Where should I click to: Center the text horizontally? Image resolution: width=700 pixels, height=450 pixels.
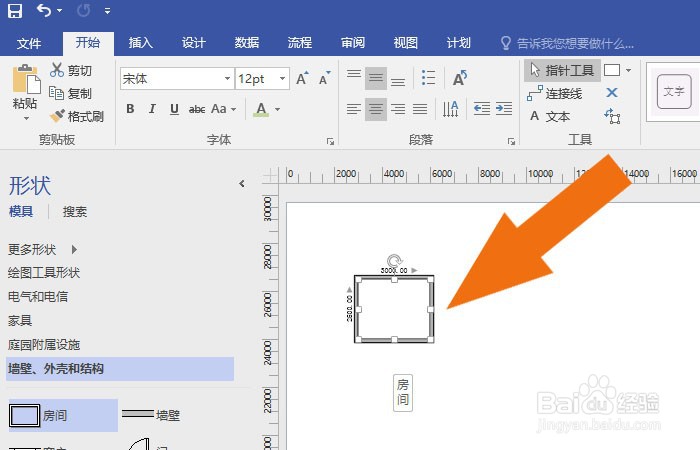376,109
